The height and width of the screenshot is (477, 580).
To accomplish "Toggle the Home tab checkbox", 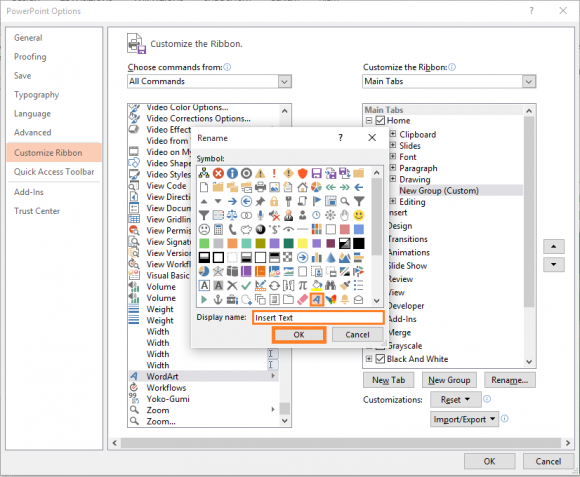I will coord(380,121).
